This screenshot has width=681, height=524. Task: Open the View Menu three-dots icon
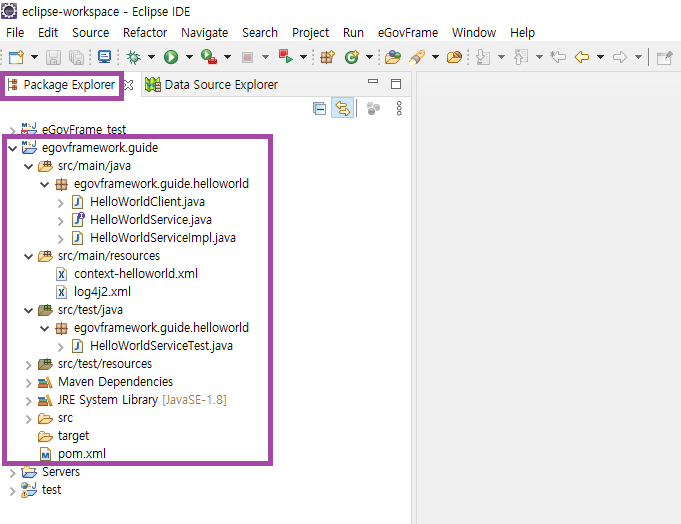tap(399, 108)
